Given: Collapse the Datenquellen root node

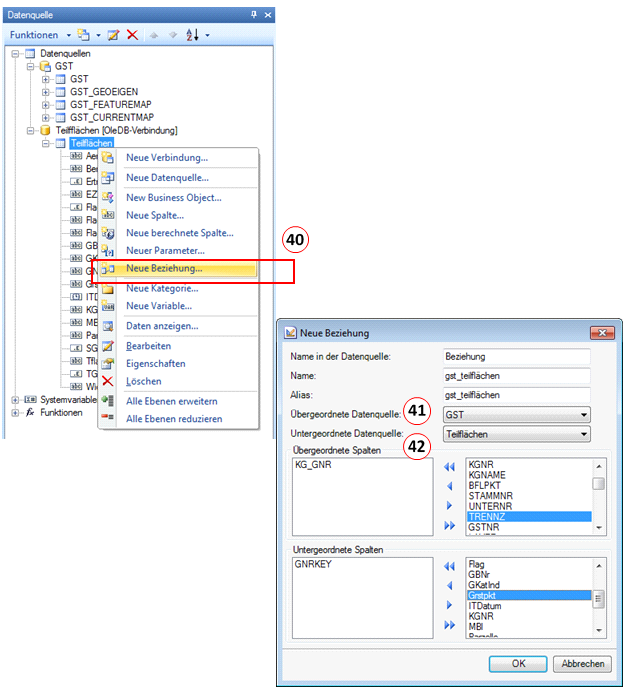Looking at the screenshot, I should click(x=15, y=53).
